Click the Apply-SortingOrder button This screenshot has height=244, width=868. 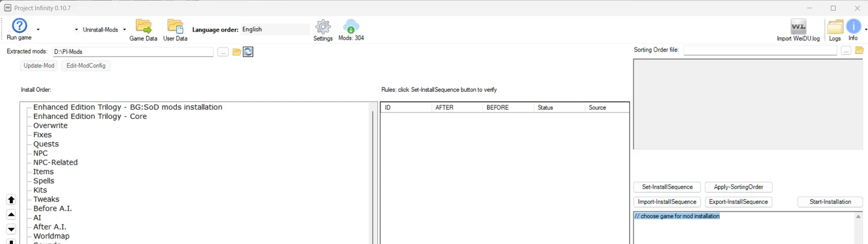click(x=738, y=187)
